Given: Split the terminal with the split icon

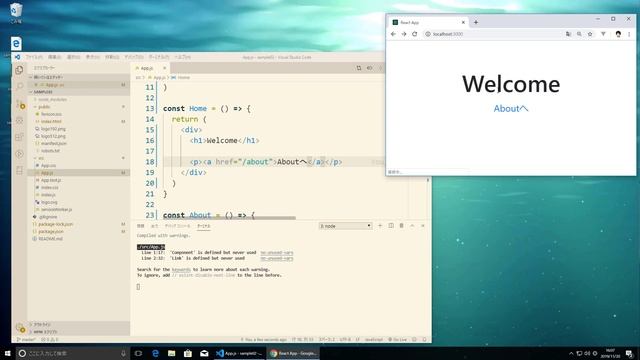Looking at the screenshot, I should [x=391, y=226].
